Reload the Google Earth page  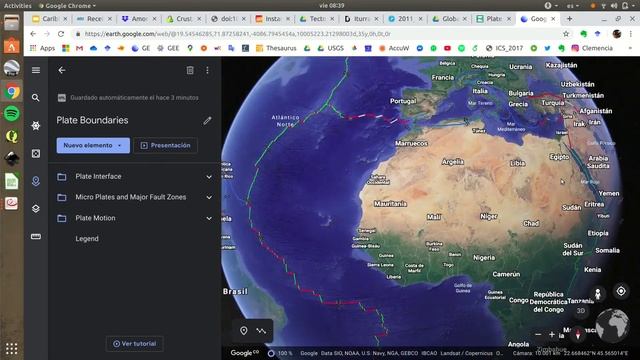point(61,34)
